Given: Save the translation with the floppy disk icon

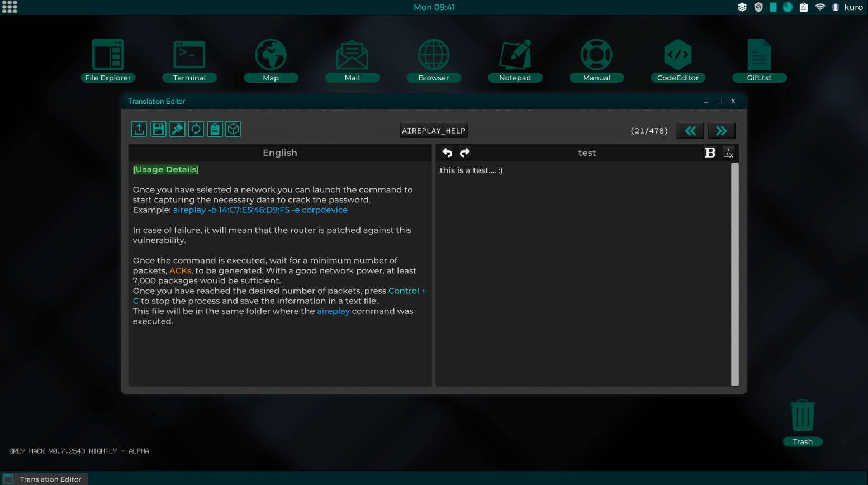Looking at the screenshot, I should [x=158, y=130].
